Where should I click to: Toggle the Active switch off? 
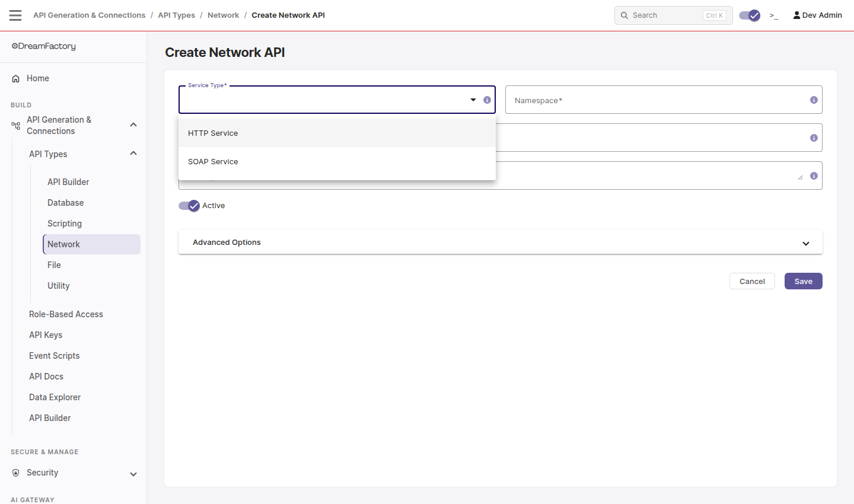[189, 206]
